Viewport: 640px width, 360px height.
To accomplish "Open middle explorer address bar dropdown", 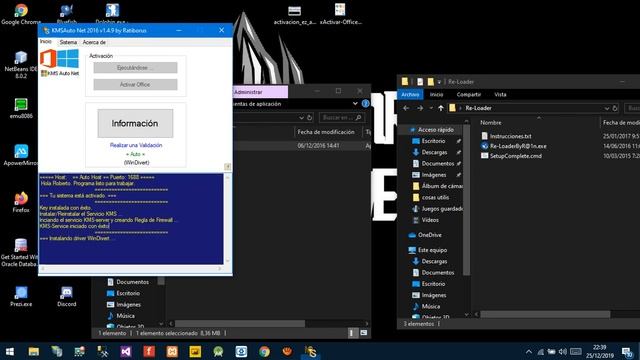I will pyautogui.click(x=301, y=118).
